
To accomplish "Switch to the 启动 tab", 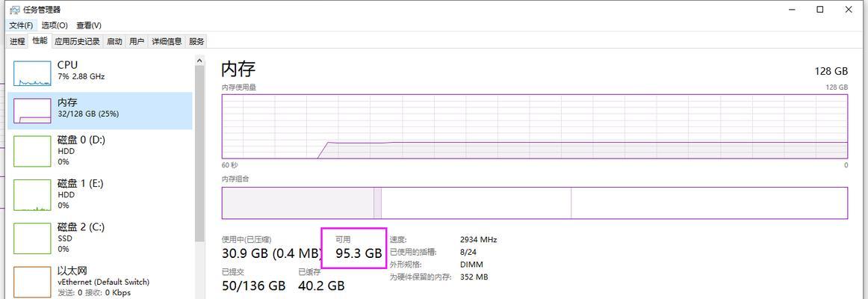I will click(114, 42).
